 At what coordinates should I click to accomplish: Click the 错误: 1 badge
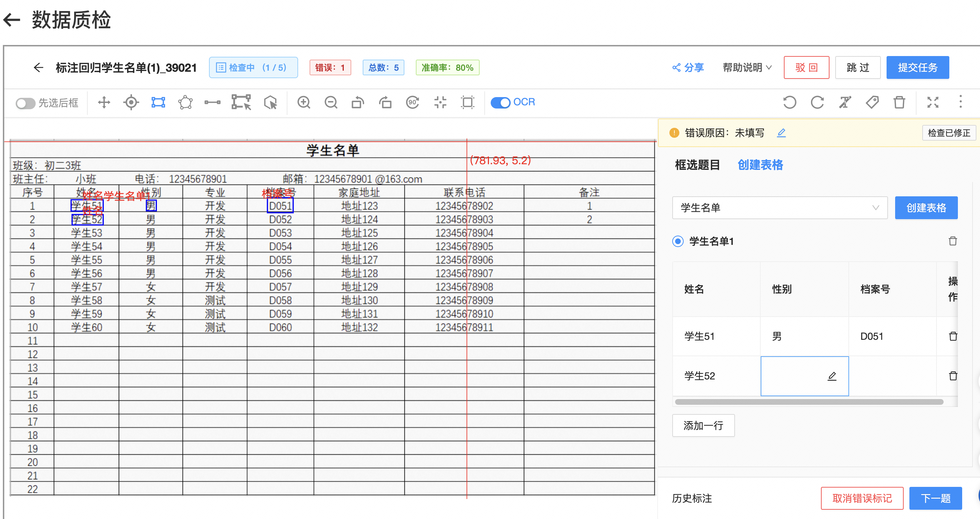click(330, 68)
